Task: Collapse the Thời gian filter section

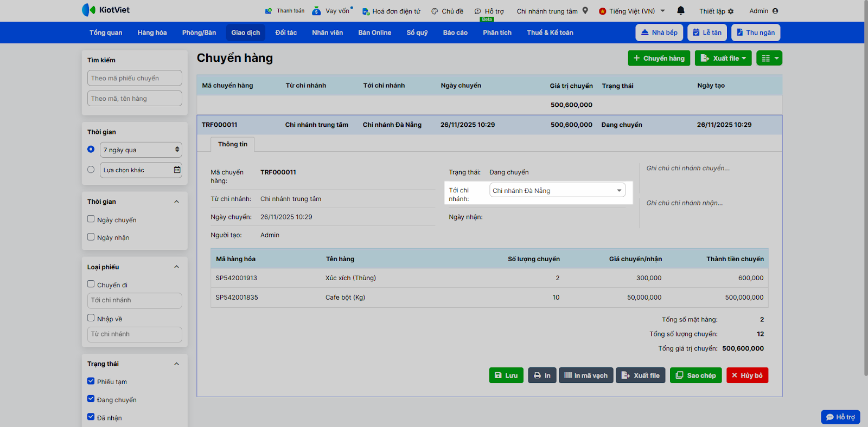Action: (176, 202)
